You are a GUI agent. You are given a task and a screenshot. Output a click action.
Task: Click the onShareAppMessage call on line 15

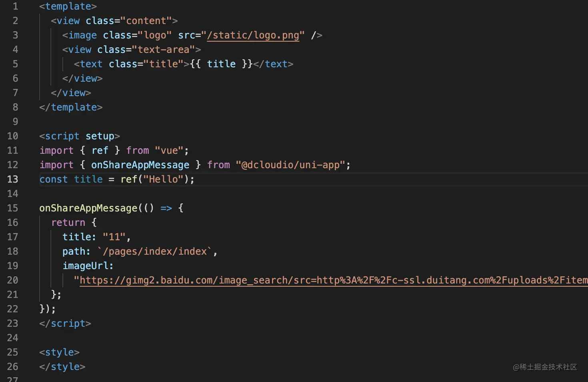tap(88, 208)
